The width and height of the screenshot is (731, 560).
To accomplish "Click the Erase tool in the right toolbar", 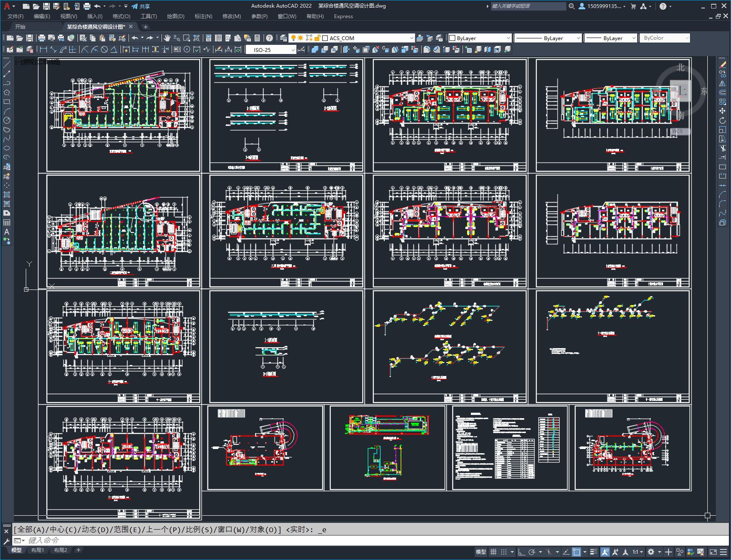I will (723, 65).
